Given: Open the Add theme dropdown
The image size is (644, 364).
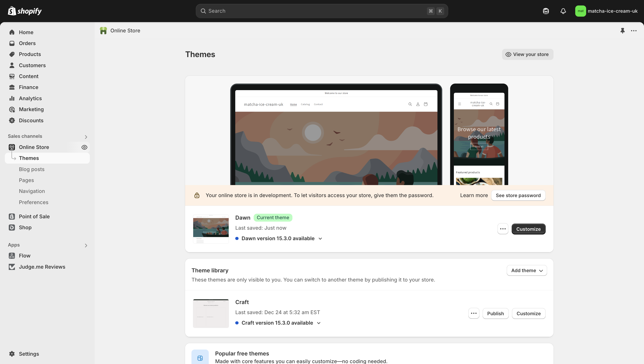Looking at the screenshot, I should click(x=527, y=270).
